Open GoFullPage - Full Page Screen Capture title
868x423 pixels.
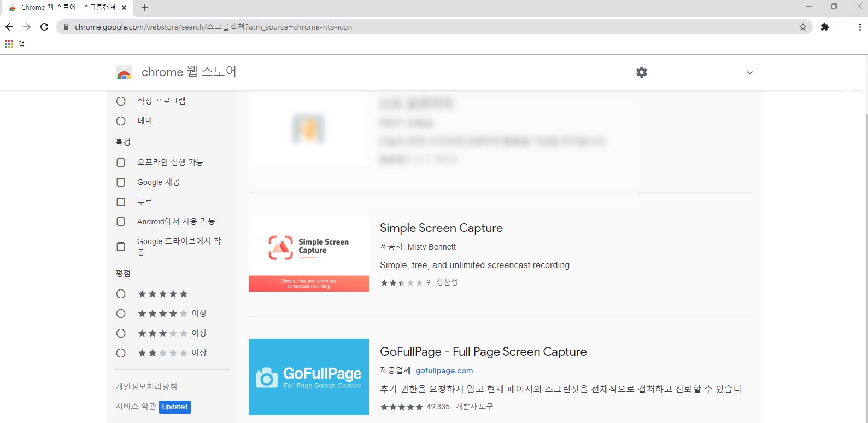pos(483,352)
